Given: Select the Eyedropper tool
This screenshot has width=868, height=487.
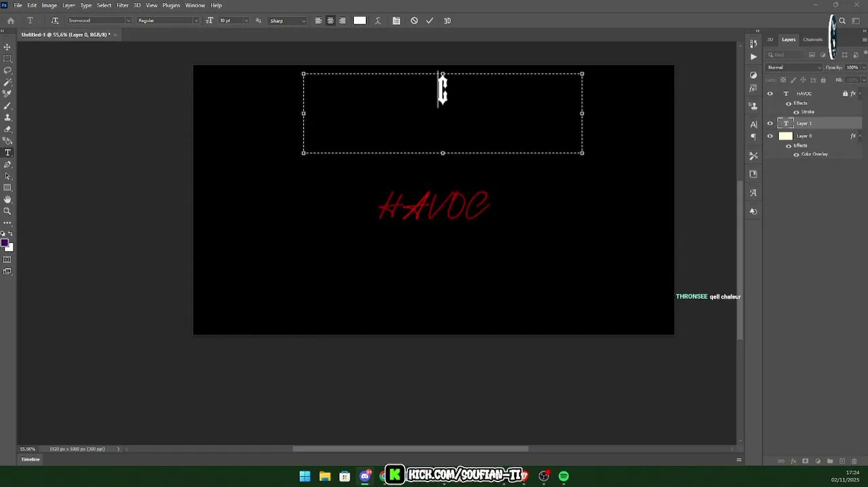Looking at the screenshot, I should coord(7,94).
